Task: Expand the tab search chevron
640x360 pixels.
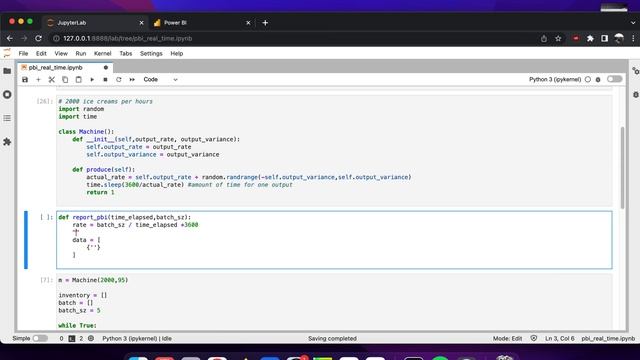Action: click(633, 23)
